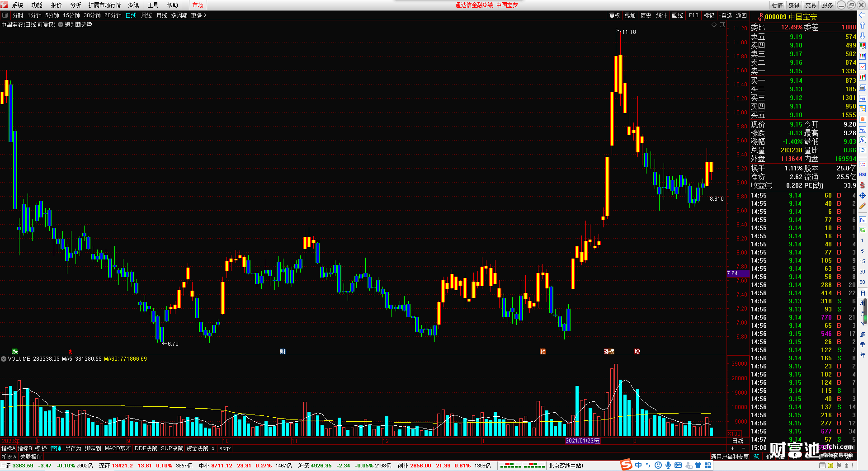Image resolution: width=868 pixels, height=471 pixels.
Task: Open the 多周期 multi-period option
Action: coord(179,15)
